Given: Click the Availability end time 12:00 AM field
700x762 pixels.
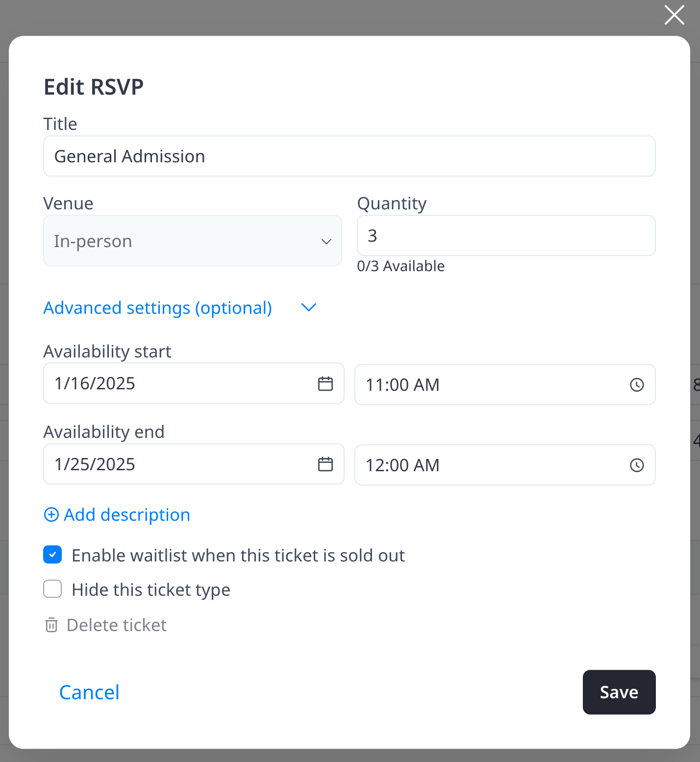Looking at the screenshot, I should point(490,465).
